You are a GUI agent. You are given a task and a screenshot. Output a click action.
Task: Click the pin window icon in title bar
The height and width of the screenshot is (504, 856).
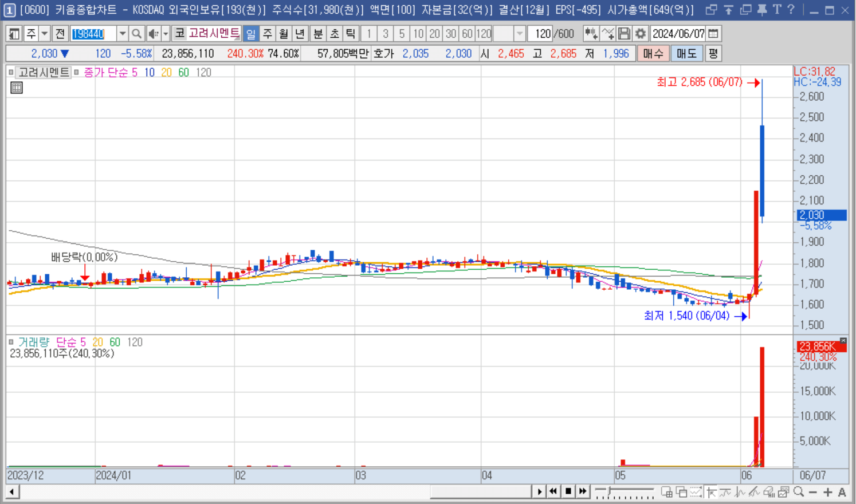762,10
